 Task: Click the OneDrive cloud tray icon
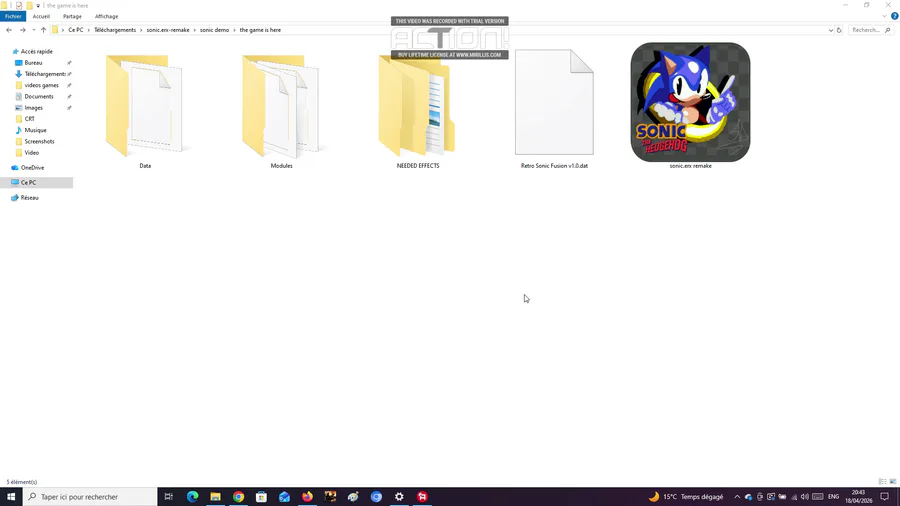[748, 497]
